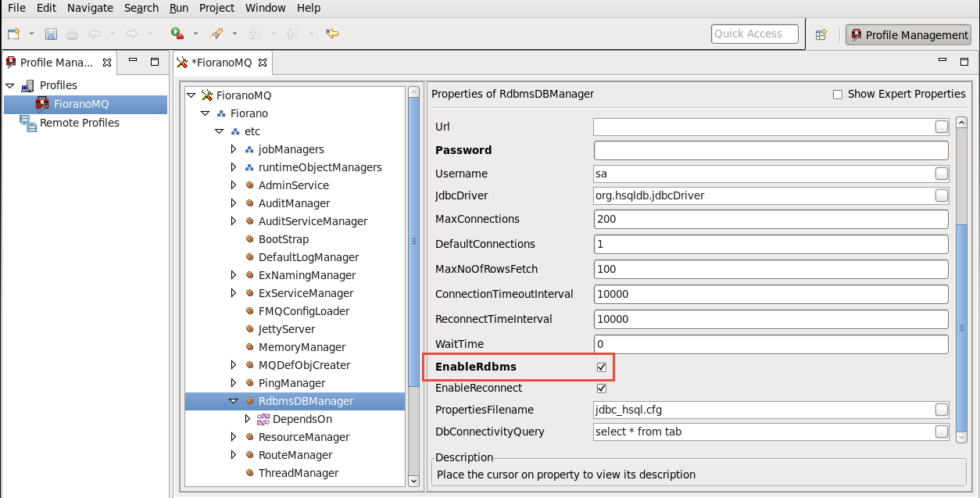Expand the ExNamingManager node
The height and width of the screenshot is (498, 980).
point(234,275)
